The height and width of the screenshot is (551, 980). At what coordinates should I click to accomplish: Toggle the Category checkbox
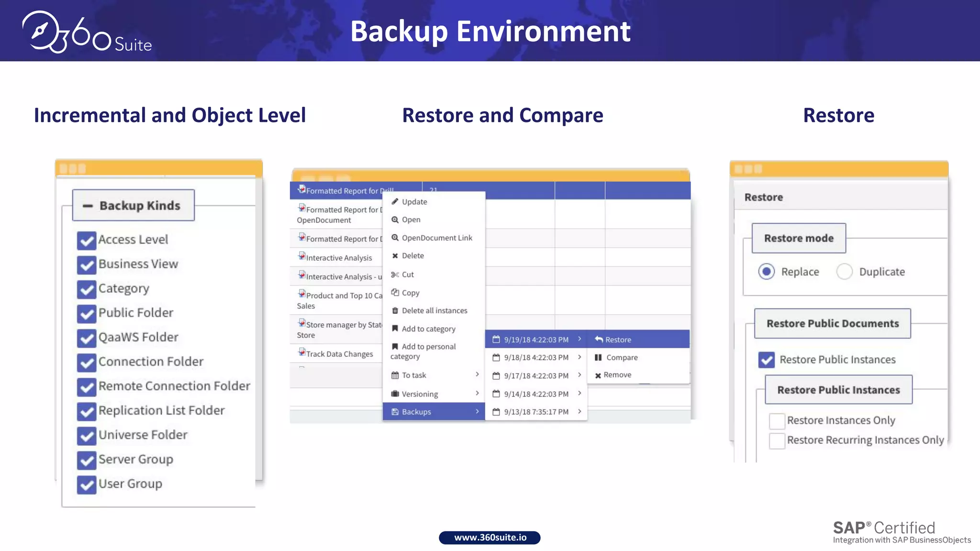pos(87,289)
